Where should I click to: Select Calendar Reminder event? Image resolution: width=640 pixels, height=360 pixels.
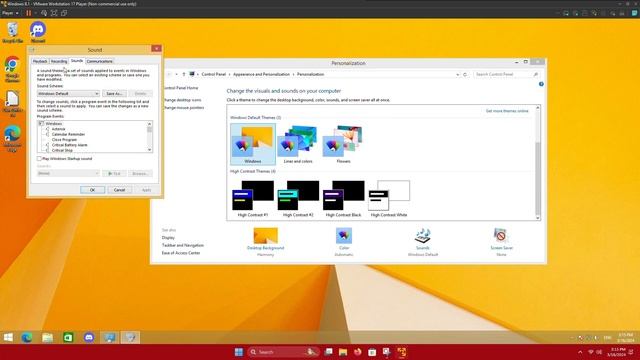coord(68,134)
